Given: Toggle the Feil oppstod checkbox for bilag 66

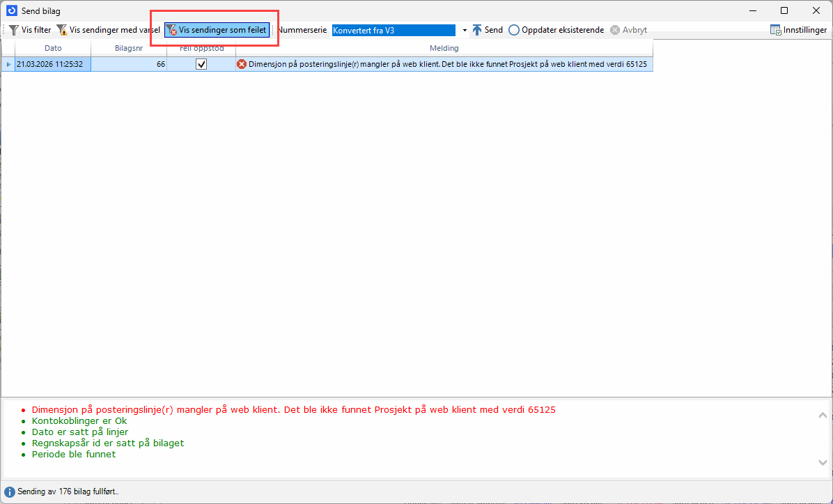Looking at the screenshot, I should [x=201, y=64].
